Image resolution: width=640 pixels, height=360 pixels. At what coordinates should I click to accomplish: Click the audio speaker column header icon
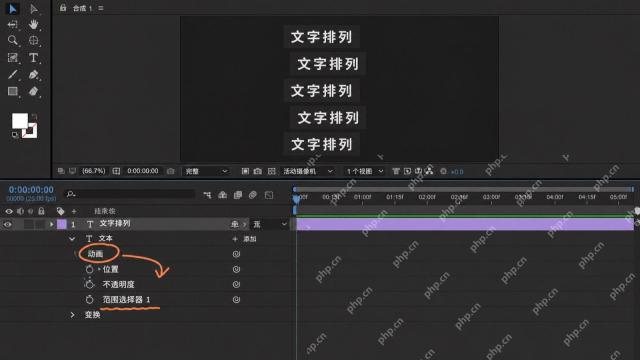click(20, 211)
